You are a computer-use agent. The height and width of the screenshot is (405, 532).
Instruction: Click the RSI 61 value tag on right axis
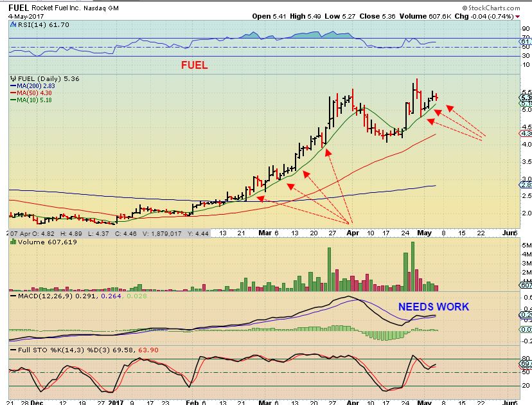tap(526, 41)
